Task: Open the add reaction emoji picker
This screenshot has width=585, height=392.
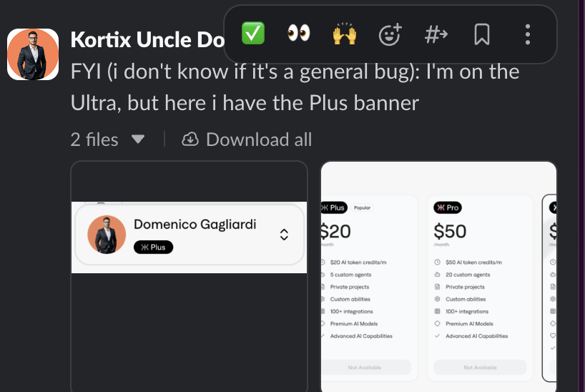Action: (390, 34)
